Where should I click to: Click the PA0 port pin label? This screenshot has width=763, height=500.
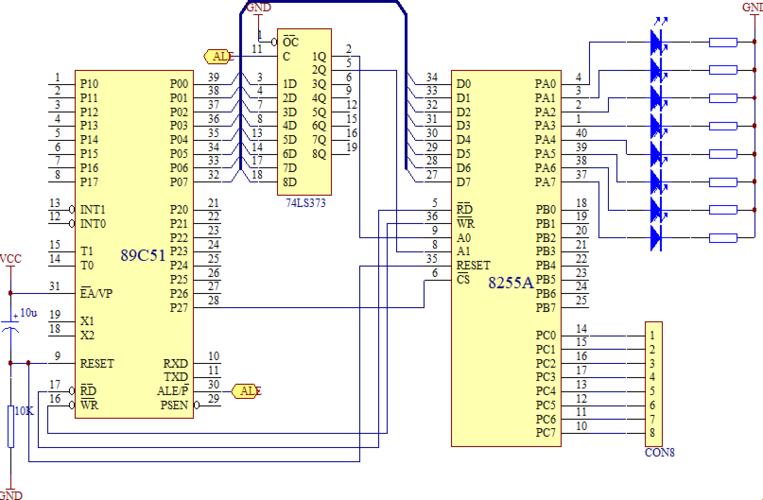click(x=545, y=84)
